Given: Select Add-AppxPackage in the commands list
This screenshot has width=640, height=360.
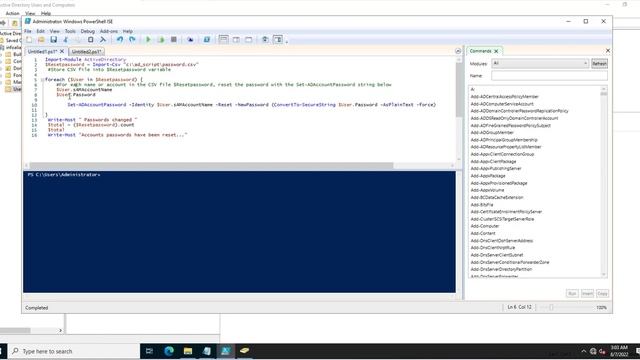Looking at the screenshot, I should point(488,176).
